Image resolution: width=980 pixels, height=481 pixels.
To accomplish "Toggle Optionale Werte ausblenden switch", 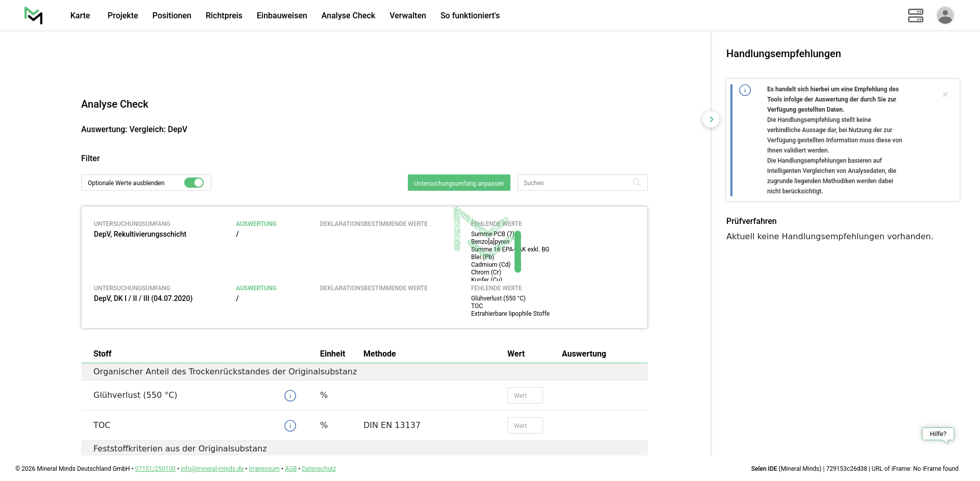I will click(x=194, y=183).
